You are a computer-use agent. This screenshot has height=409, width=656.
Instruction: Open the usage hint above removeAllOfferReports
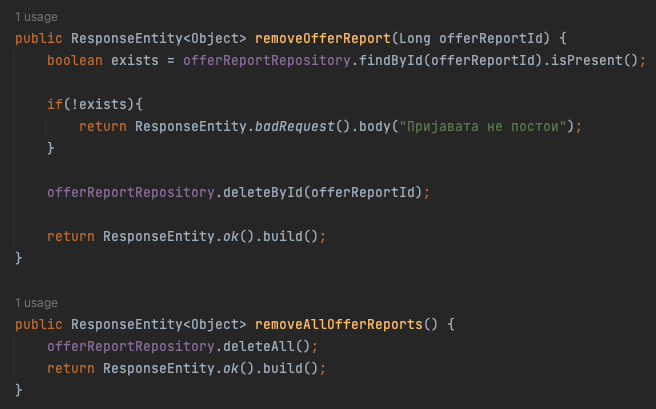tap(36, 303)
